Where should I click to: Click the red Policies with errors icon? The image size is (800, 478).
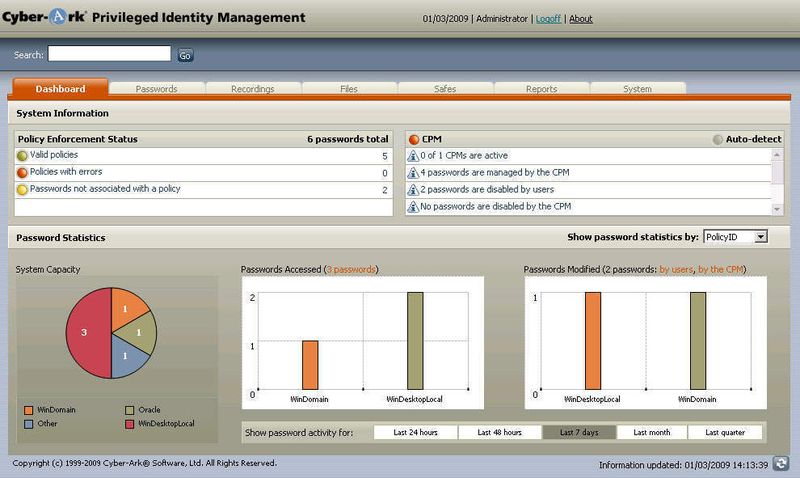point(22,172)
